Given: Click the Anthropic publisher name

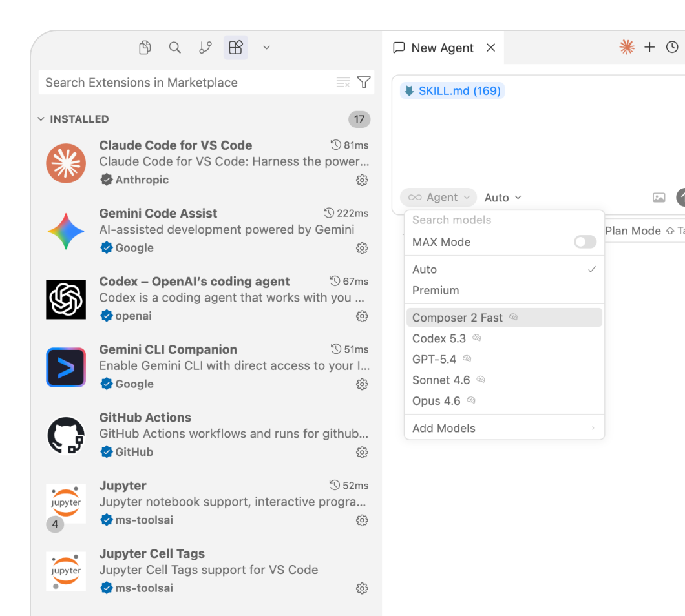Looking at the screenshot, I should (x=142, y=180).
